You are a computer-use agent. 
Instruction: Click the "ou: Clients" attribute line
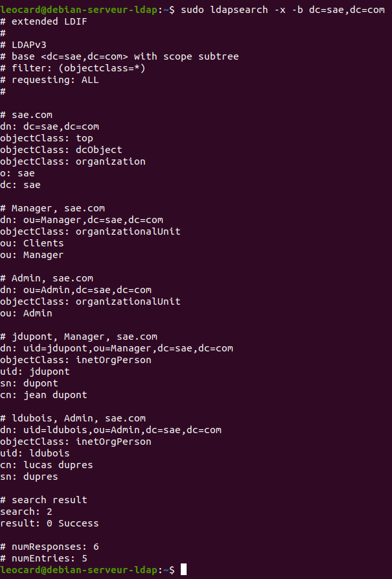(32, 243)
